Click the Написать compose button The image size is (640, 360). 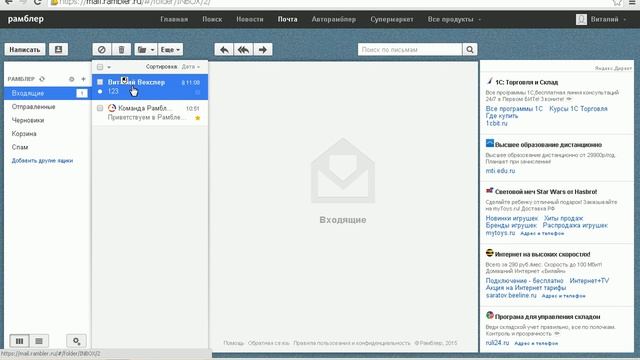25,49
